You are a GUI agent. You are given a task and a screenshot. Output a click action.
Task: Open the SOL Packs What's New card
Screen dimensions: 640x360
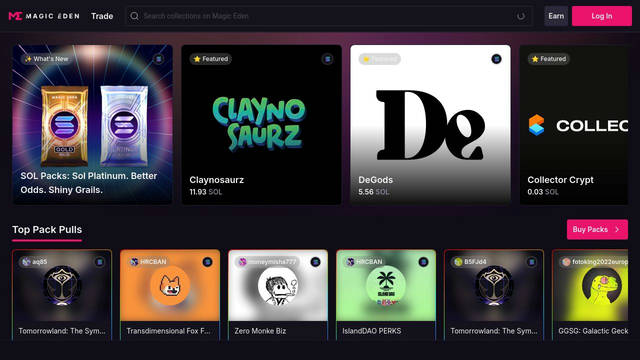point(93,124)
